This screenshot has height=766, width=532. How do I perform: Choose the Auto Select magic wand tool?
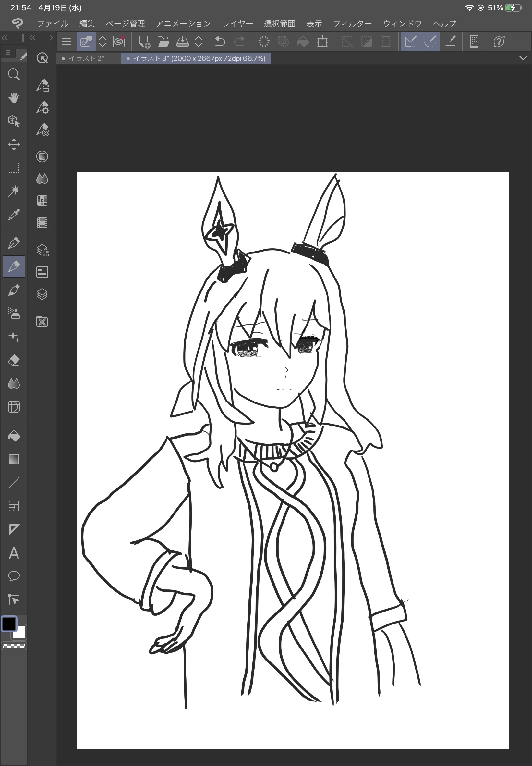[x=14, y=191]
